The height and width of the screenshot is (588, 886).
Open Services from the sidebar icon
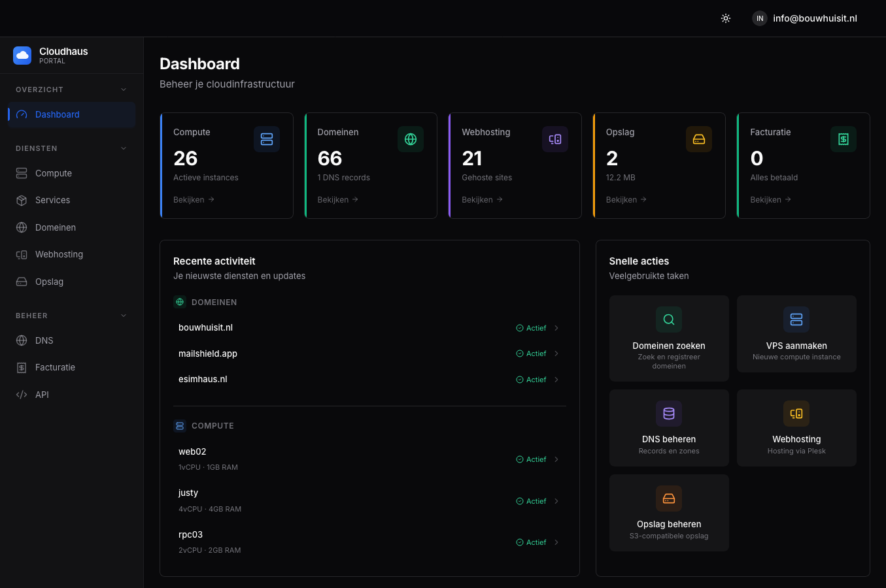click(x=22, y=200)
